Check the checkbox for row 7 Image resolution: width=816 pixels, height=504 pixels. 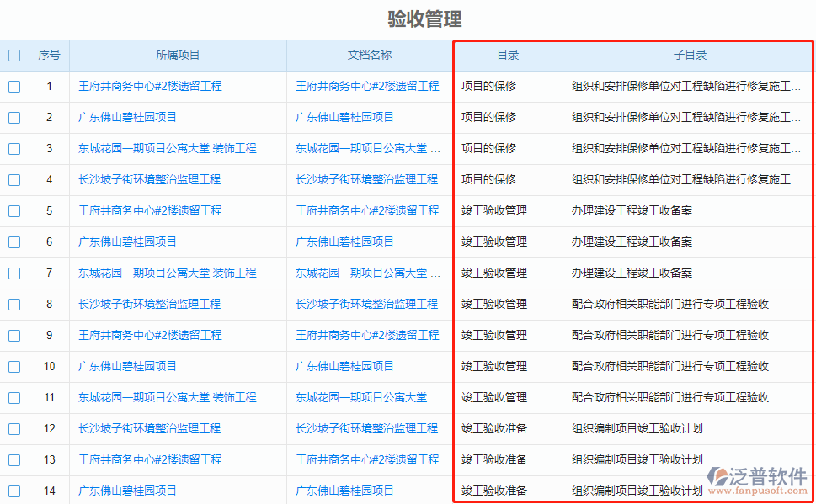click(x=13, y=273)
